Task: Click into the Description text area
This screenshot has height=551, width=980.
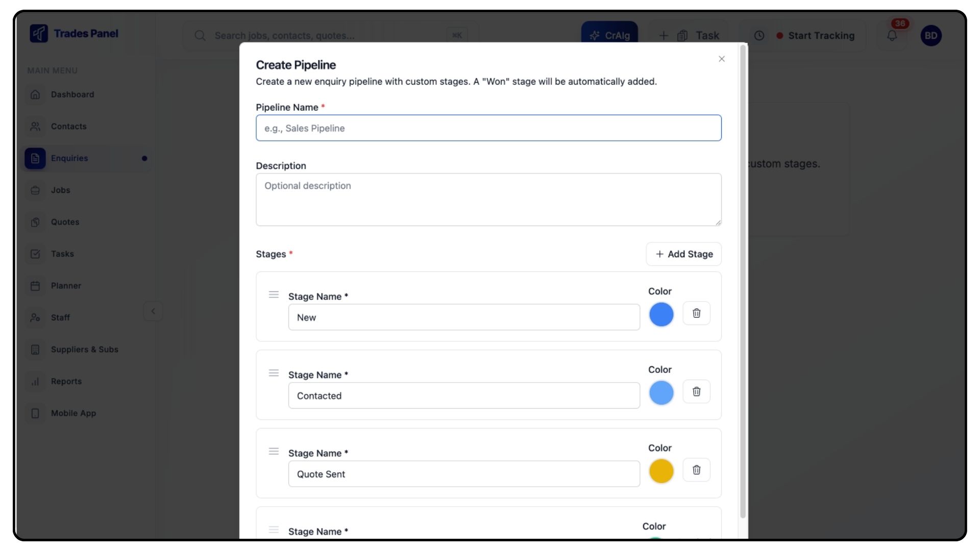Action: (488, 199)
